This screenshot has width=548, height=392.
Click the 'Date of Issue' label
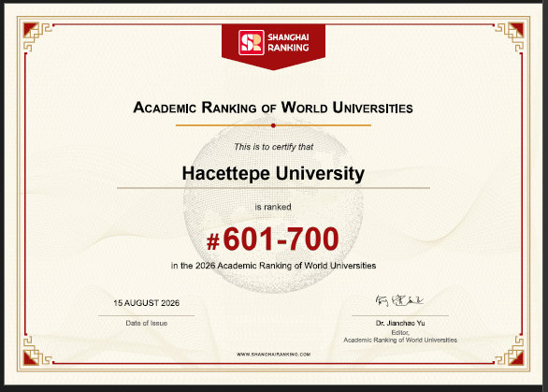click(x=147, y=323)
